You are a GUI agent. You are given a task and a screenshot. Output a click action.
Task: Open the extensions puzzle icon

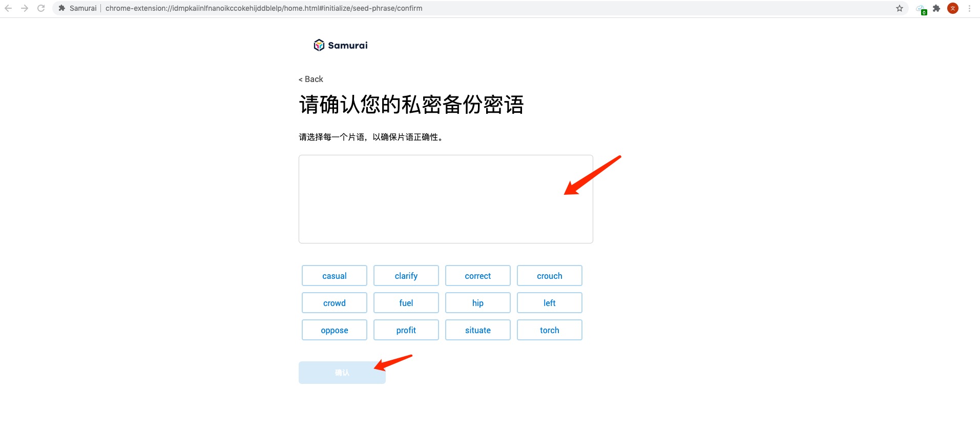coord(936,8)
